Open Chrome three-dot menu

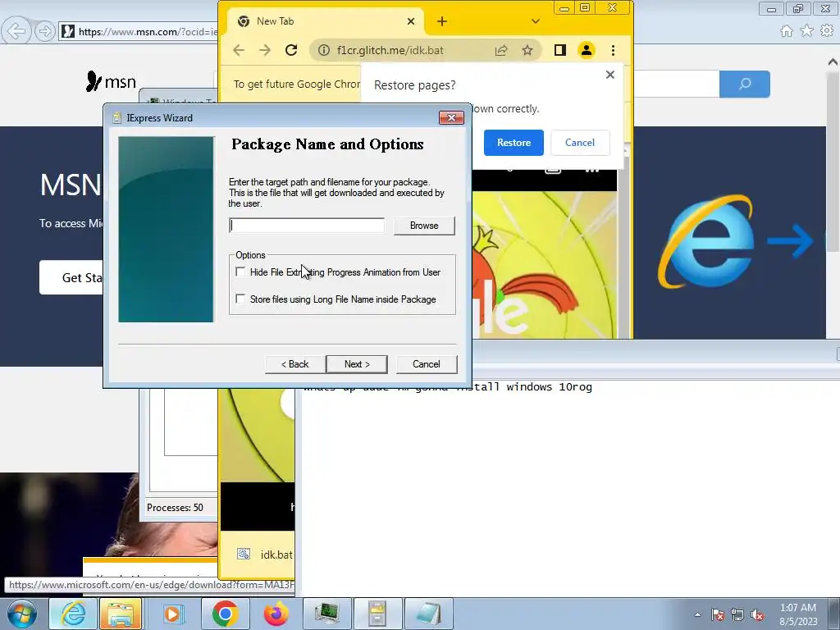(613, 50)
